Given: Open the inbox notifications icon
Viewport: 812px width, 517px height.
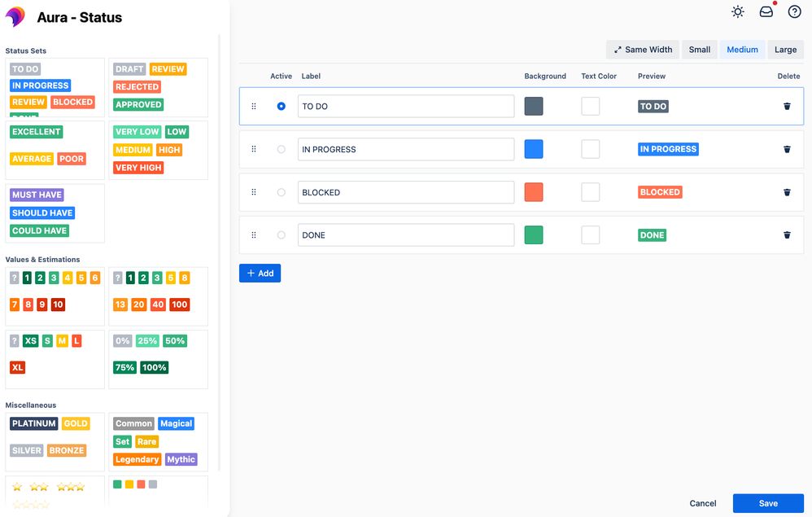Looking at the screenshot, I should (766, 12).
